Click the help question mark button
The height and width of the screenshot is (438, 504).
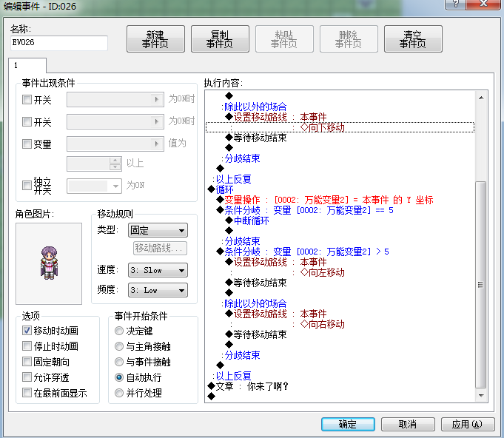tap(455, 4)
